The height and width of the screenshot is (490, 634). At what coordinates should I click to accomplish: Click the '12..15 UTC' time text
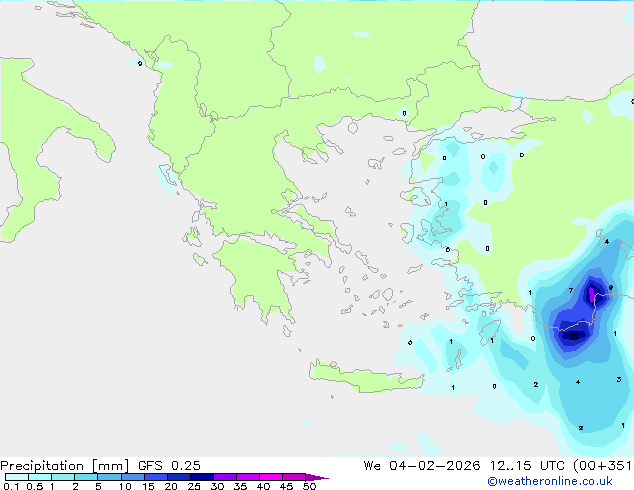coord(527,466)
